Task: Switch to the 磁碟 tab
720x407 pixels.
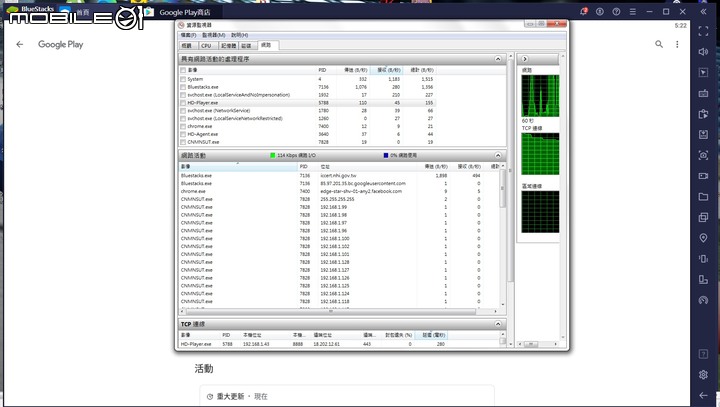Action: (x=247, y=45)
